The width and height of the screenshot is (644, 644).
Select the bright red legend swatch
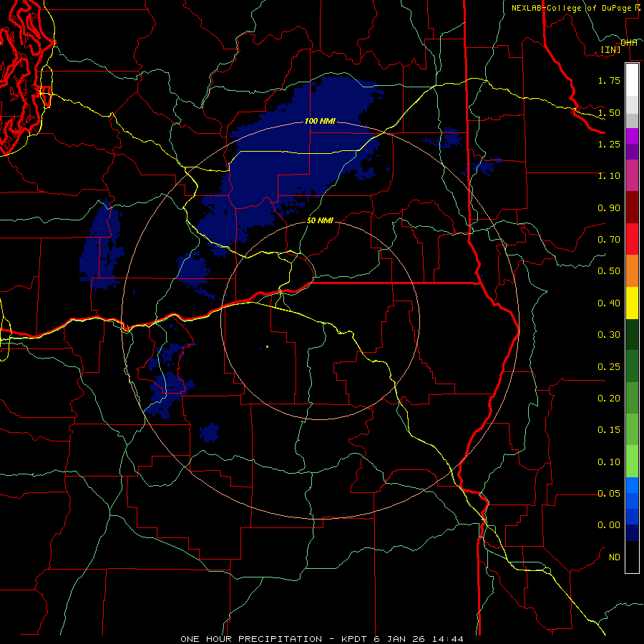coord(633,240)
